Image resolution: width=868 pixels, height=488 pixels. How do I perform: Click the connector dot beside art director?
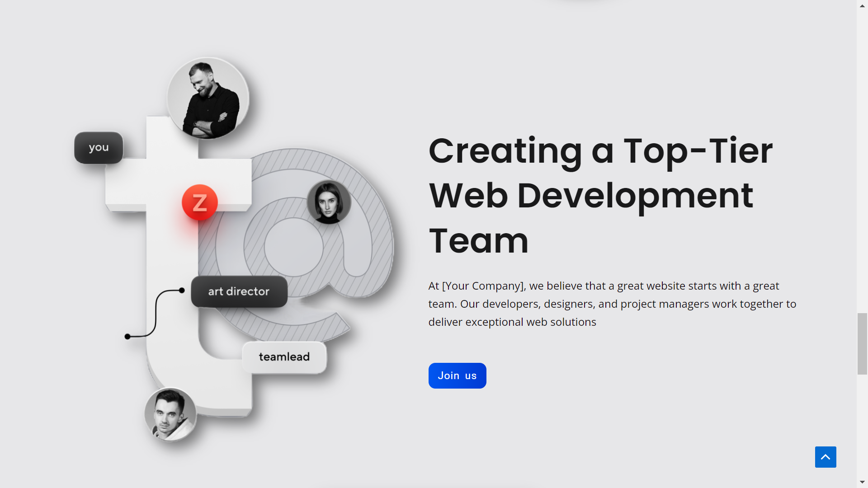pos(182,291)
